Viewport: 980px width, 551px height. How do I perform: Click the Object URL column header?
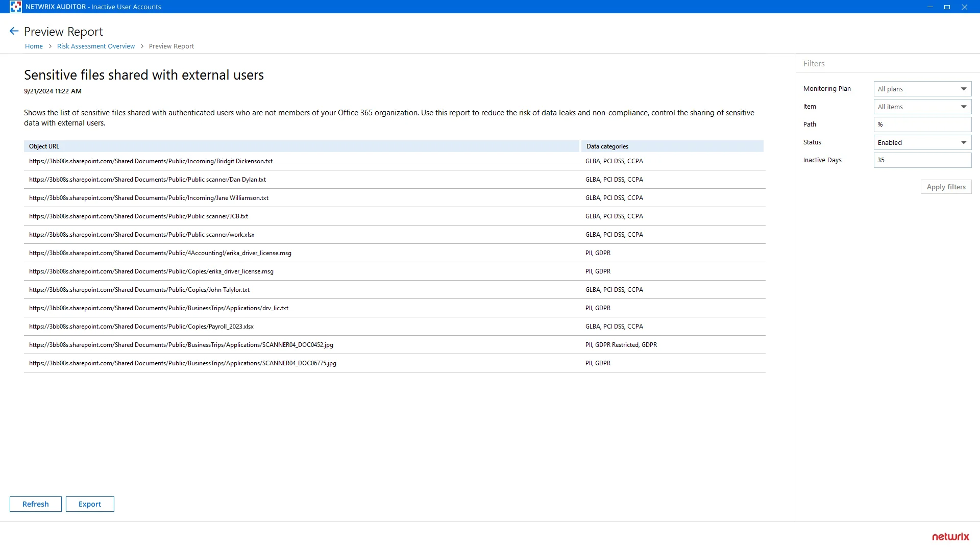301,146
